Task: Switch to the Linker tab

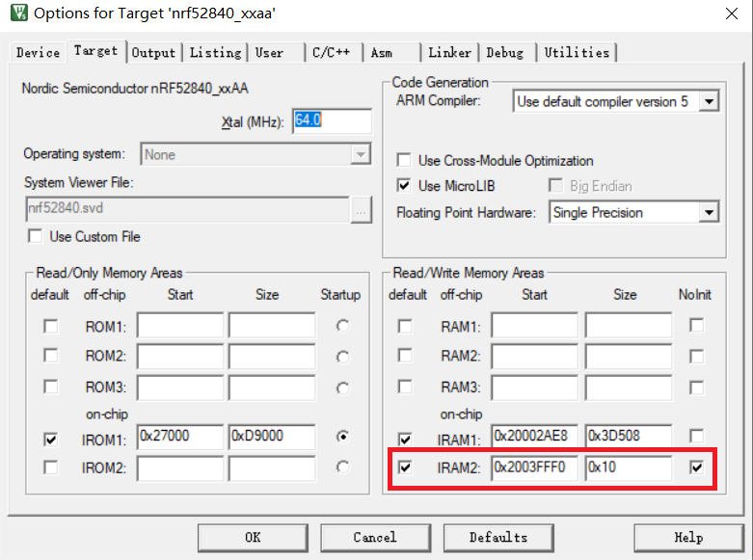Action: tap(449, 52)
